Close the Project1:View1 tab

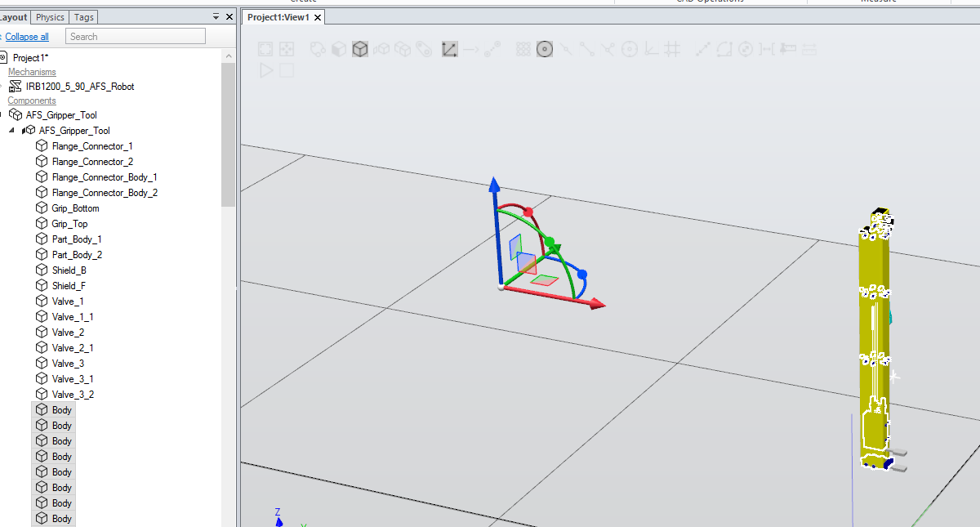[318, 17]
